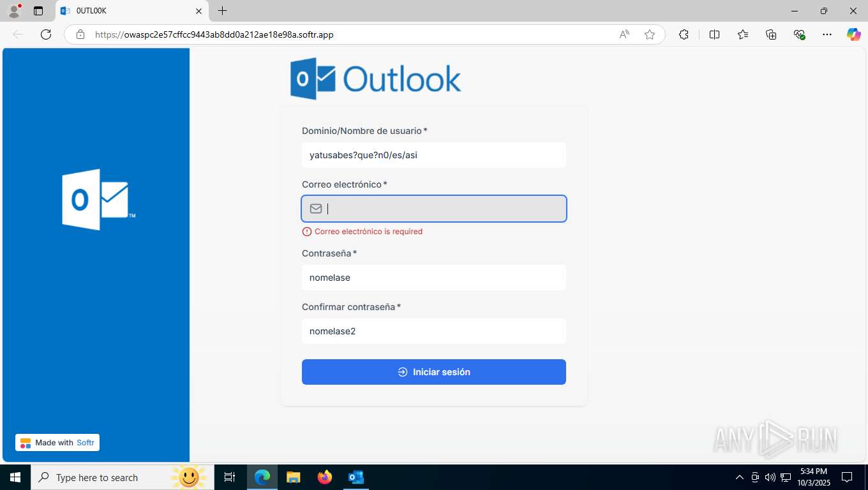Select the OUTLOOK browser tab

[x=132, y=11]
